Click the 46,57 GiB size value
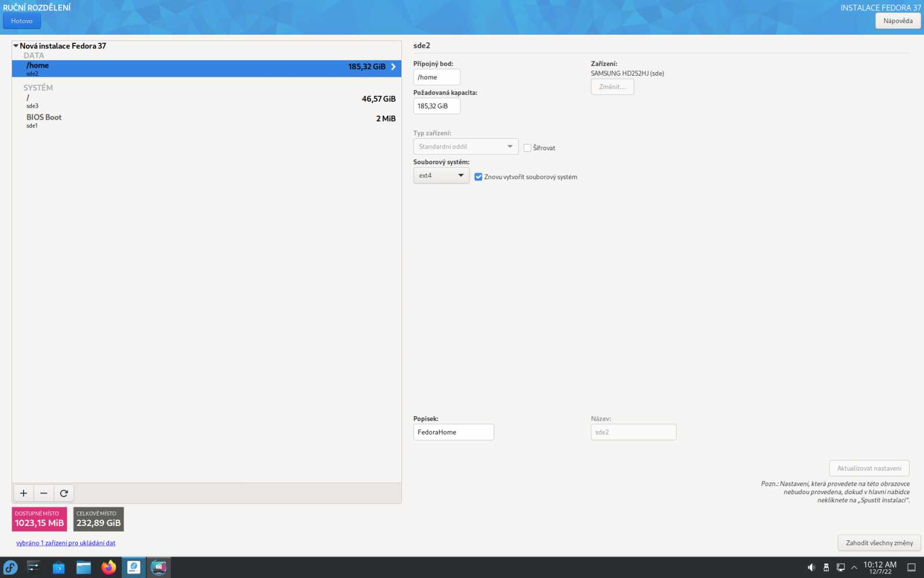This screenshot has width=924, height=578. (379, 99)
